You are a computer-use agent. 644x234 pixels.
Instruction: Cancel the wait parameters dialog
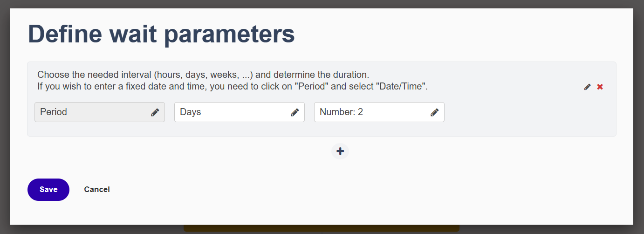click(97, 189)
